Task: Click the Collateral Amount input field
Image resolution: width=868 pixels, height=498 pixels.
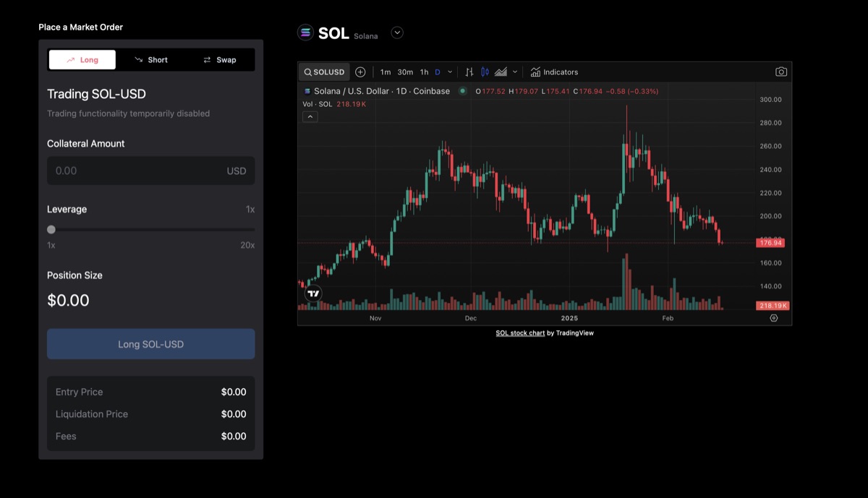Action: coord(151,171)
